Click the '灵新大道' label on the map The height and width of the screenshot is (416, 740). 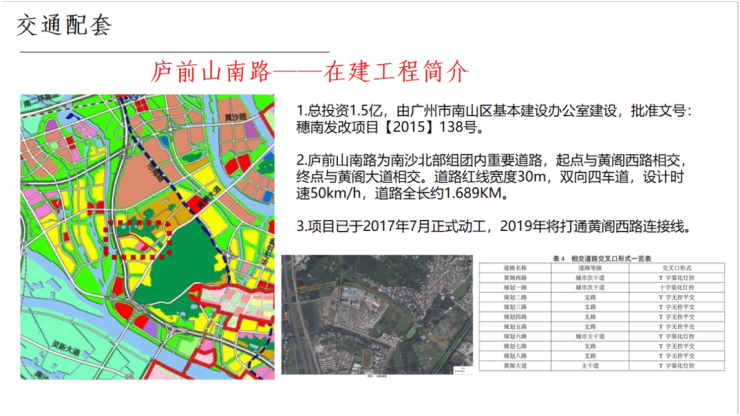(66, 348)
